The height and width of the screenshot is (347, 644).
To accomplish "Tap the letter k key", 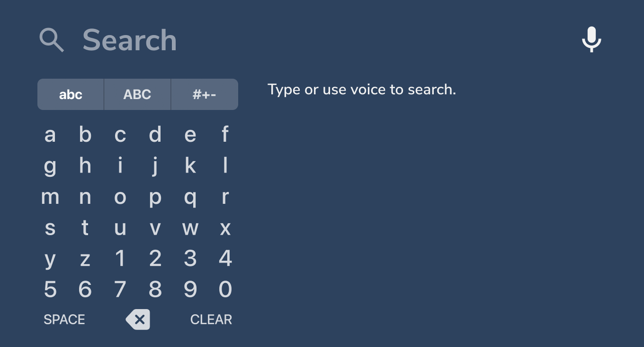I will click(190, 166).
